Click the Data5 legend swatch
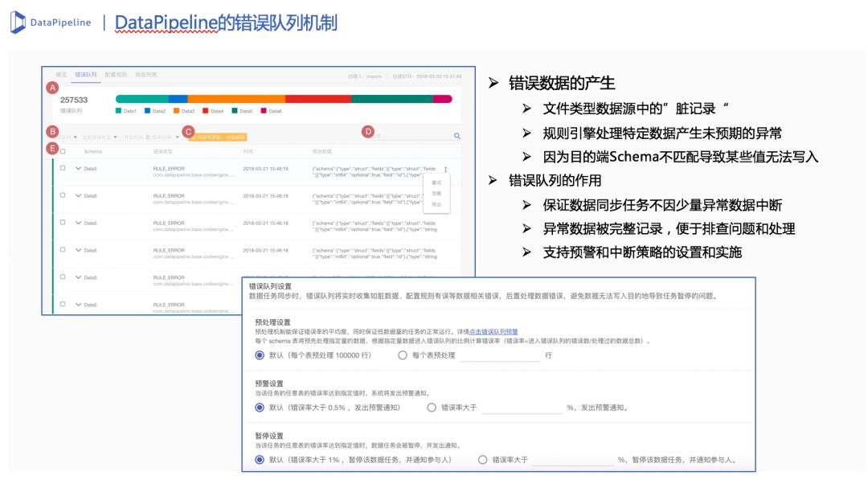The width and height of the screenshot is (868, 484). click(234, 111)
